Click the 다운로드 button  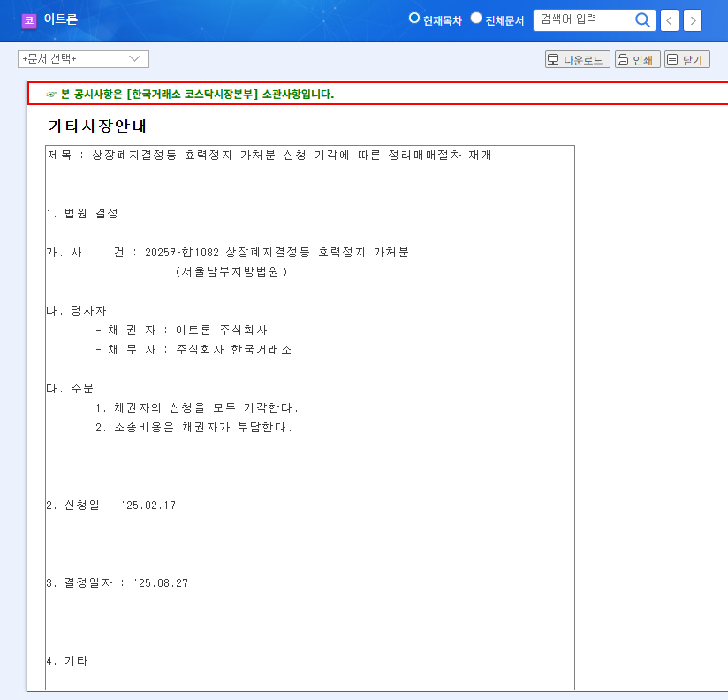pyautogui.click(x=578, y=59)
